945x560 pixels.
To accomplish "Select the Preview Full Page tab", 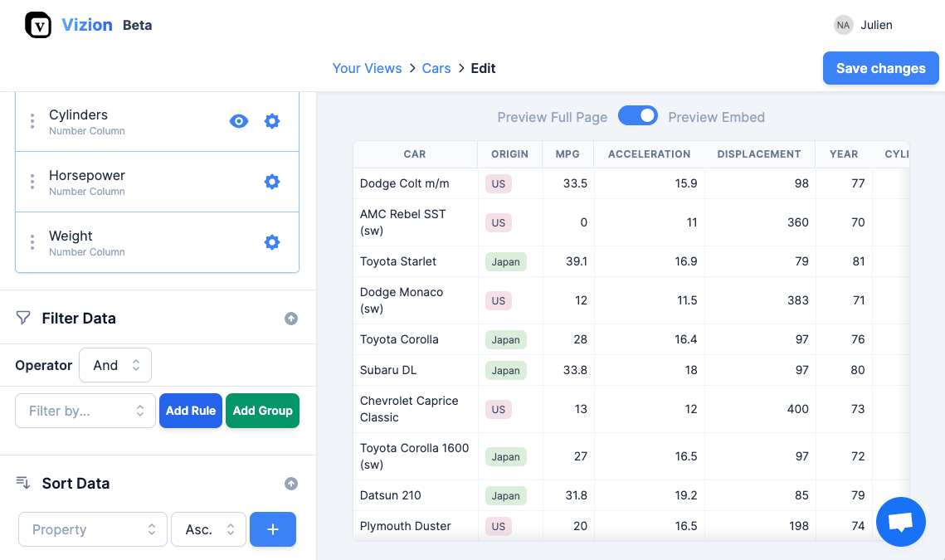I will pyautogui.click(x=552, y=117).
